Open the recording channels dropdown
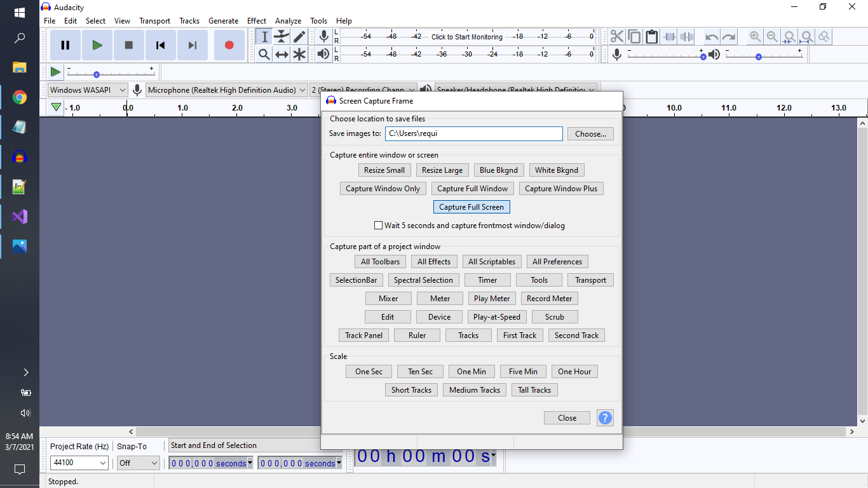The width and height of the screenshot is (868, 488). 363,90
